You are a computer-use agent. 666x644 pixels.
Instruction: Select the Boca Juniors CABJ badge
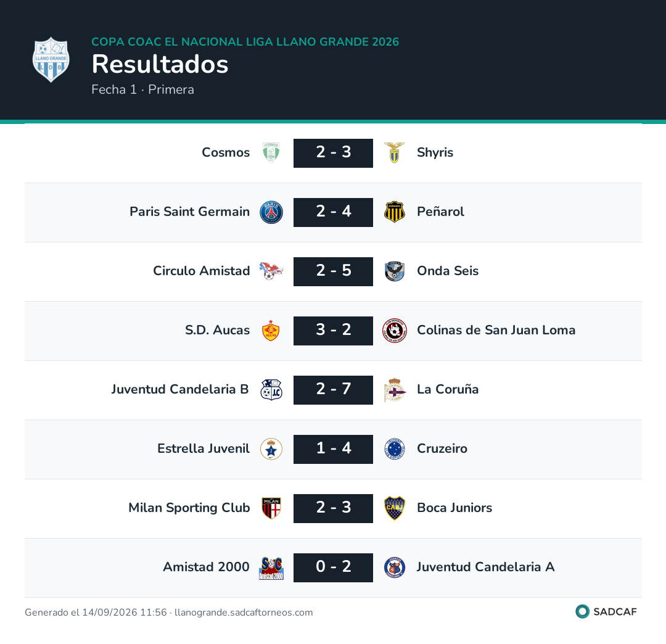pos(394,508)
